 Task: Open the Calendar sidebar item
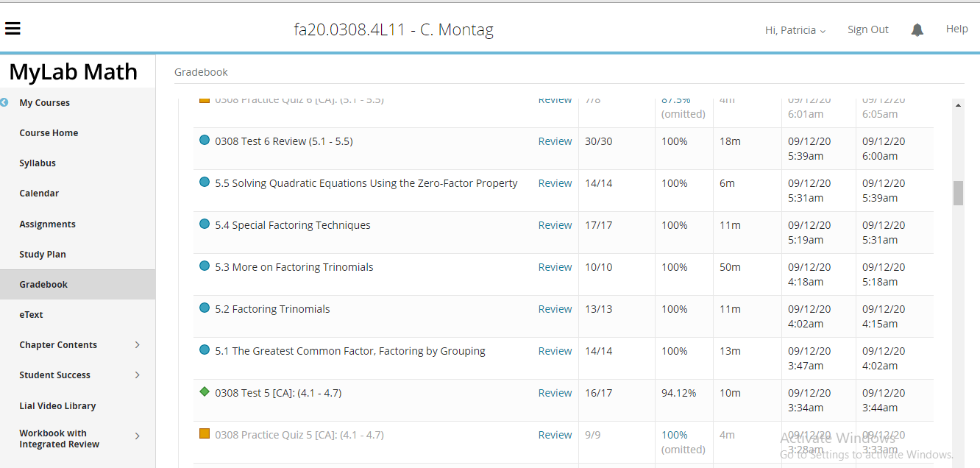pos(39,194)
